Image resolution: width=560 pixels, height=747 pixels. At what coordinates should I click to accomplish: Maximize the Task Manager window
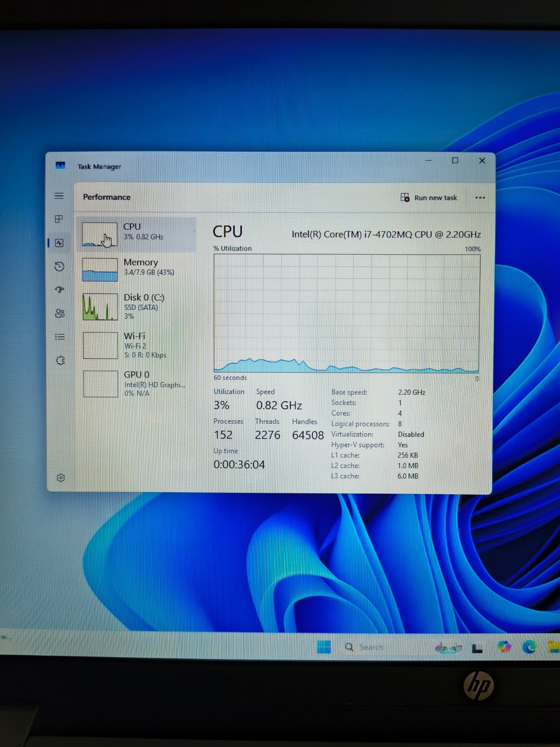tap(455, 161)
